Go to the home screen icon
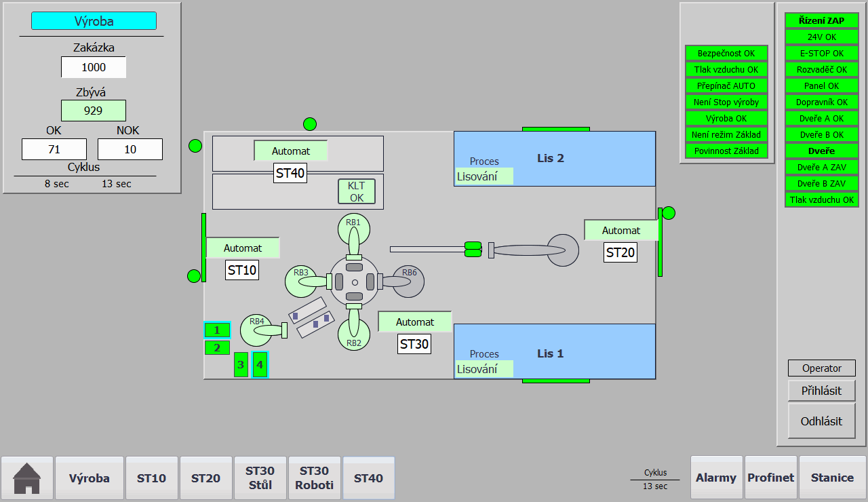Image resolution: width=868 pixels, height=502 pixels. [27, 478]
